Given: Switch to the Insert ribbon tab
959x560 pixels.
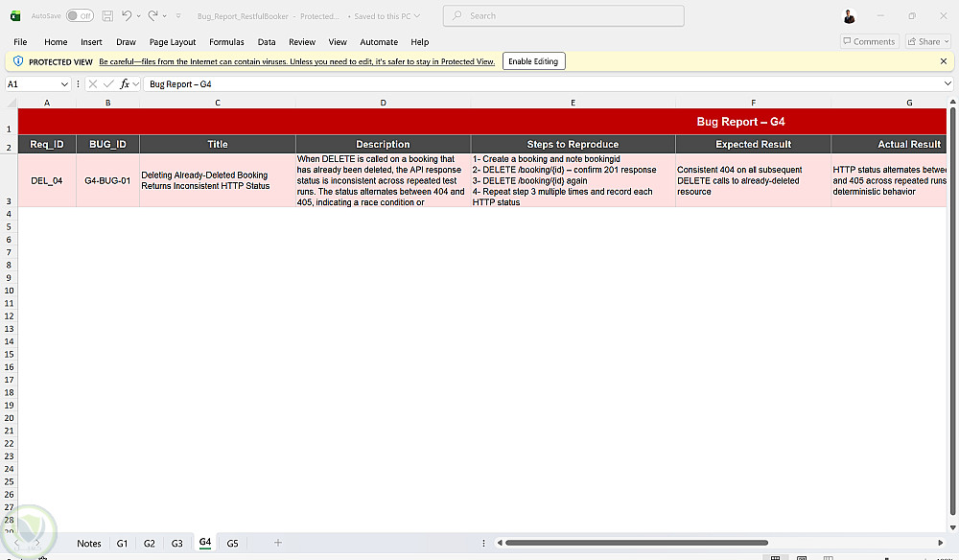Looking at the screenshot, I should [91, 41].
